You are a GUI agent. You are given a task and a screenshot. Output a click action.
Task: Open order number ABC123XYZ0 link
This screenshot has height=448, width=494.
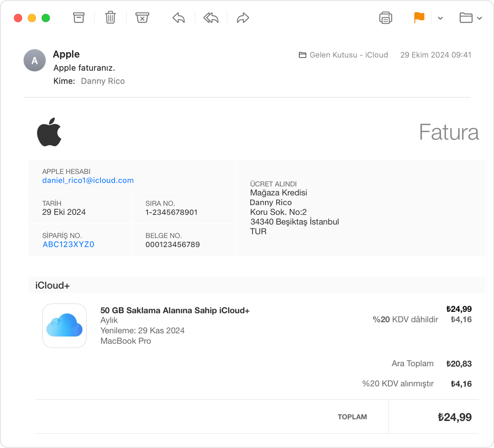68,244
